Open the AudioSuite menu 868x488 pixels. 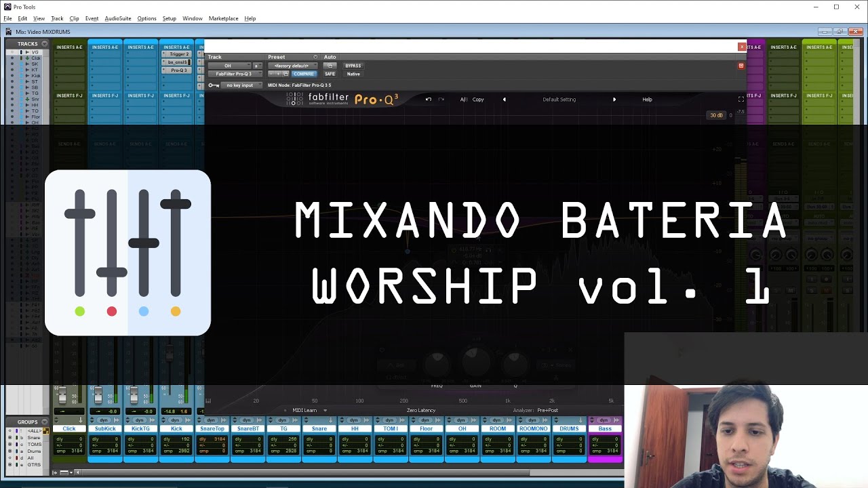coord(118,18)
